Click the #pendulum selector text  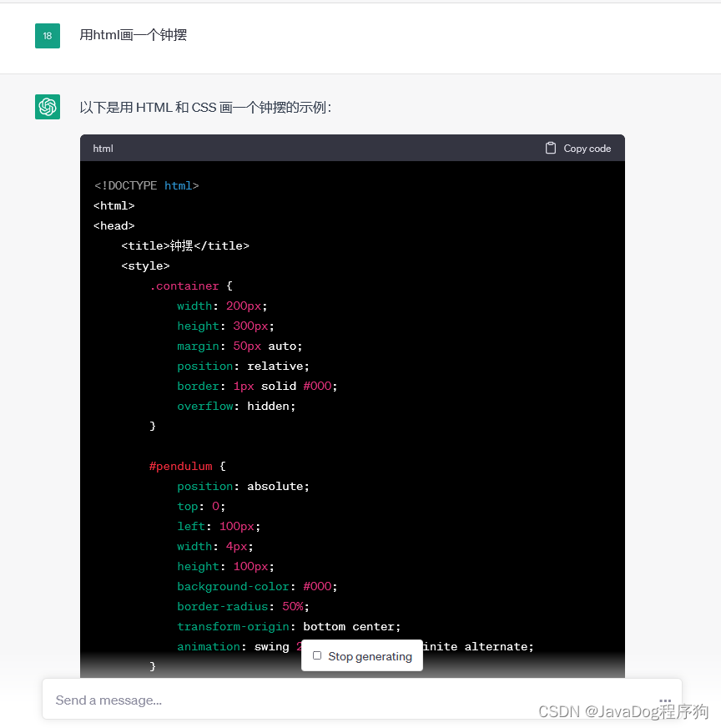(x=181, y=466)
